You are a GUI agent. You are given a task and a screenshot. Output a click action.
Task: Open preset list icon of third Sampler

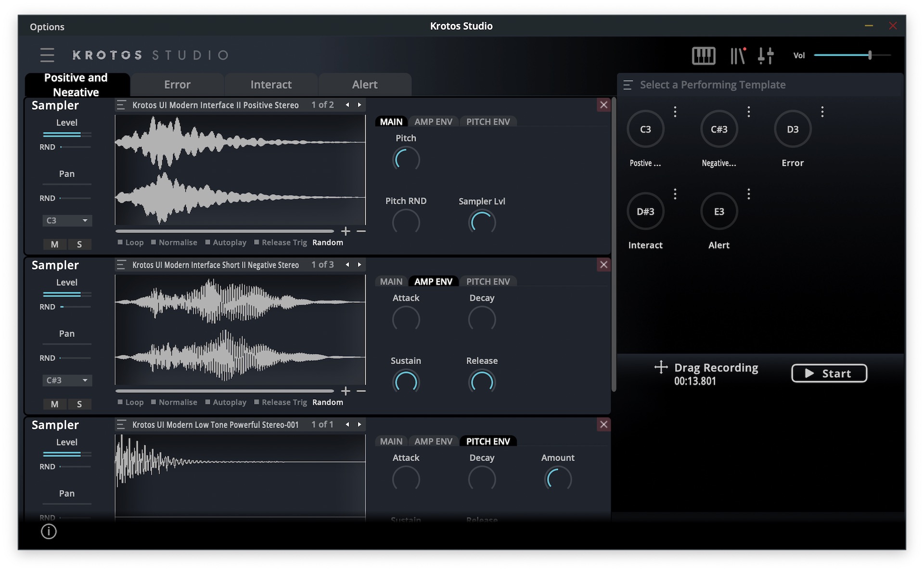(x=121, y=425)
